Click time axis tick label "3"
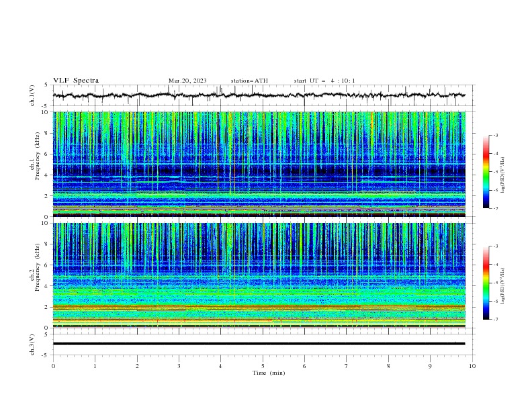 point(179,366)
